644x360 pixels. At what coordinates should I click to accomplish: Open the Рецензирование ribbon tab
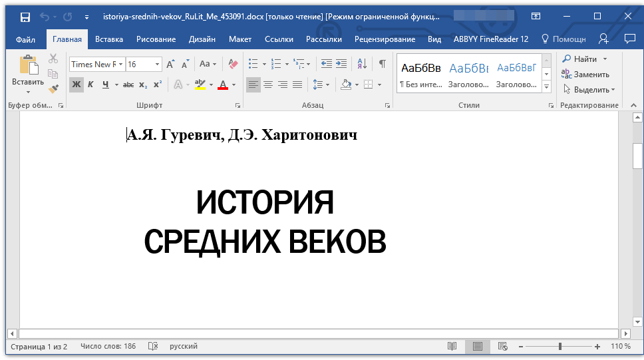pyautogui.click(x=385, y=39)
